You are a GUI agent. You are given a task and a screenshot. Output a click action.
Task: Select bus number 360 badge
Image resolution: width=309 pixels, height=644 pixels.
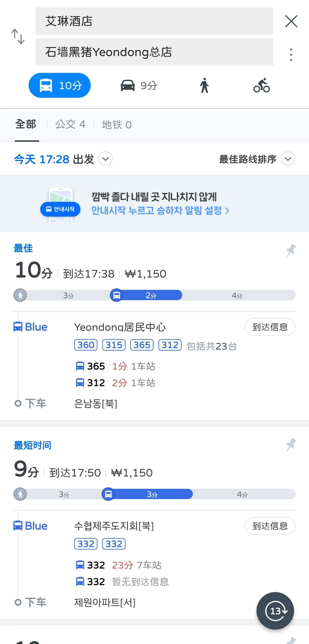(86, 345)
